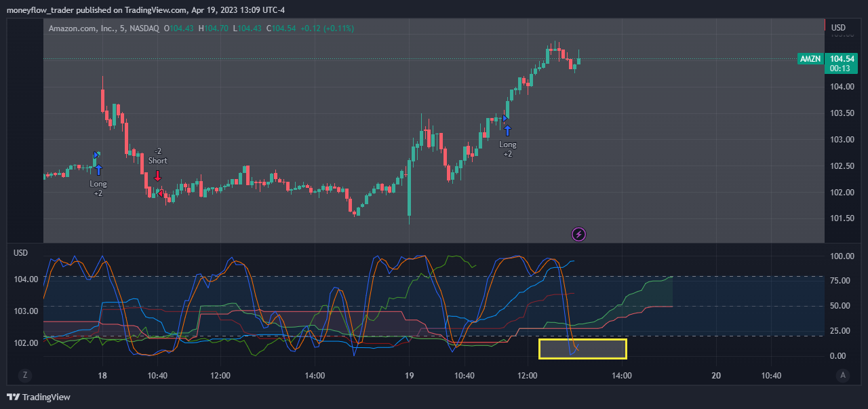Click the 00:13 bar countdown timer
The width and height of the screenshot is (868, 409).
click(840, 69)
